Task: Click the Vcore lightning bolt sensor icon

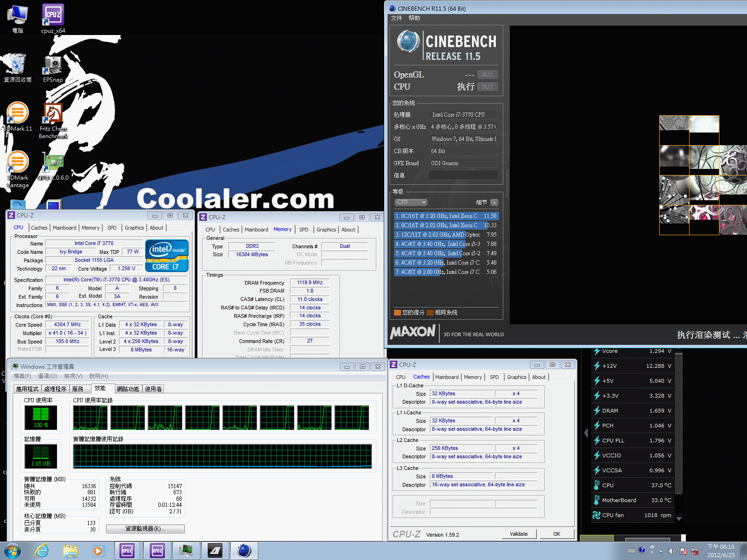Action: coord(597,351)
